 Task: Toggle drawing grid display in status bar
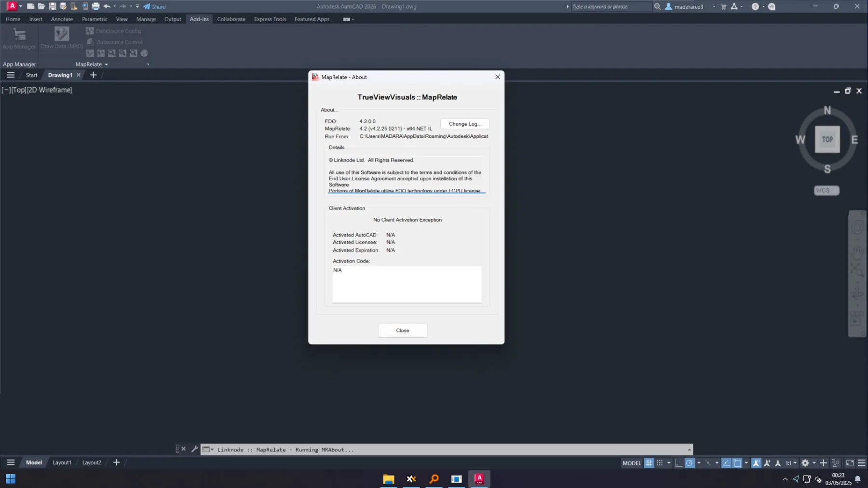point(649,463)
